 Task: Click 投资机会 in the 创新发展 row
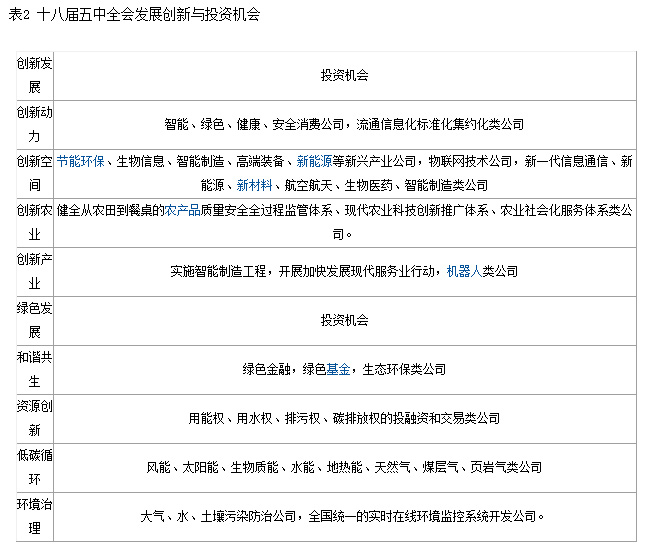[344, 75]
